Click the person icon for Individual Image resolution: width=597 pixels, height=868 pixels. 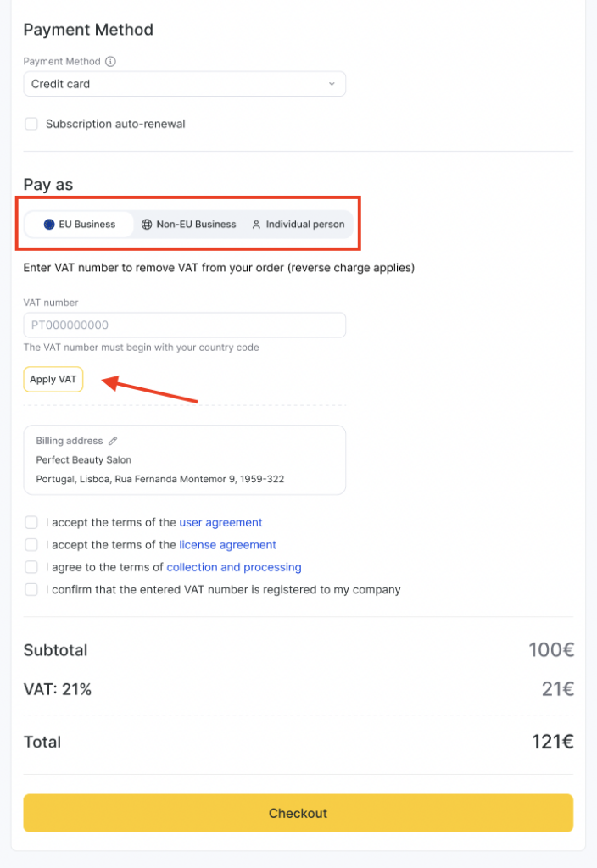coord(256,225)
